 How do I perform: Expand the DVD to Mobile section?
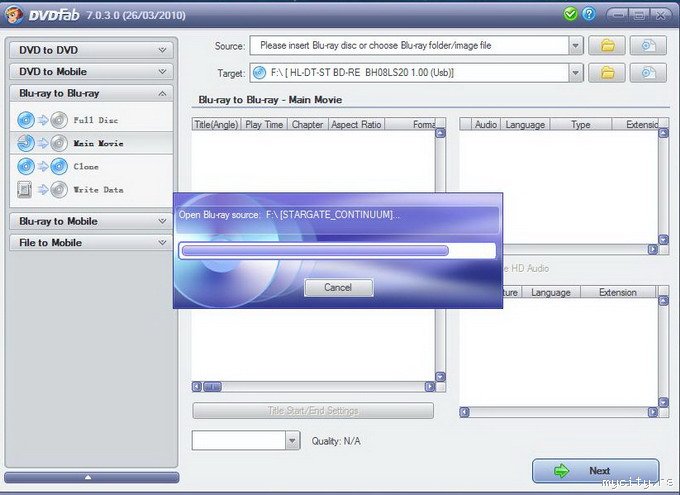point(91,72)
